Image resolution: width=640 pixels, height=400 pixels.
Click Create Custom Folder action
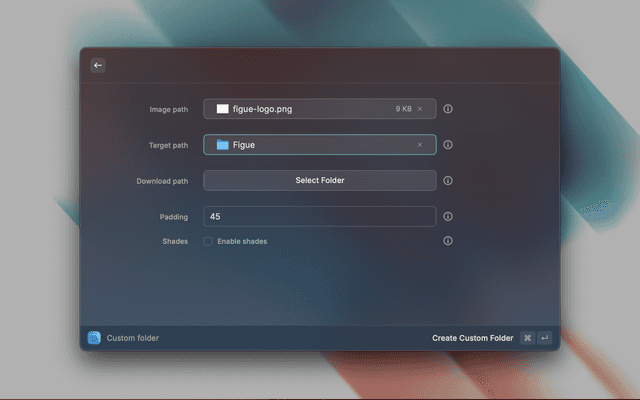pyautogui.click(x=472, y=338)
